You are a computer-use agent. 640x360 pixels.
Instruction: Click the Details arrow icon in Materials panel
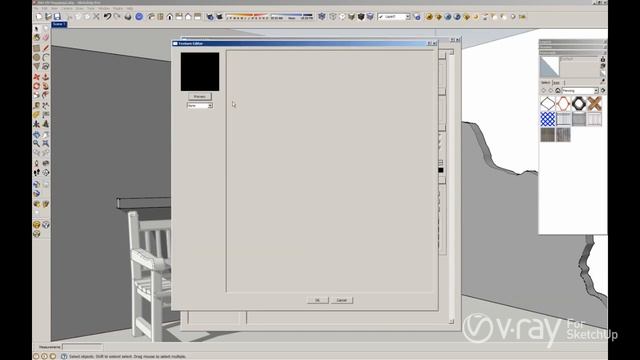pos(603,91)
